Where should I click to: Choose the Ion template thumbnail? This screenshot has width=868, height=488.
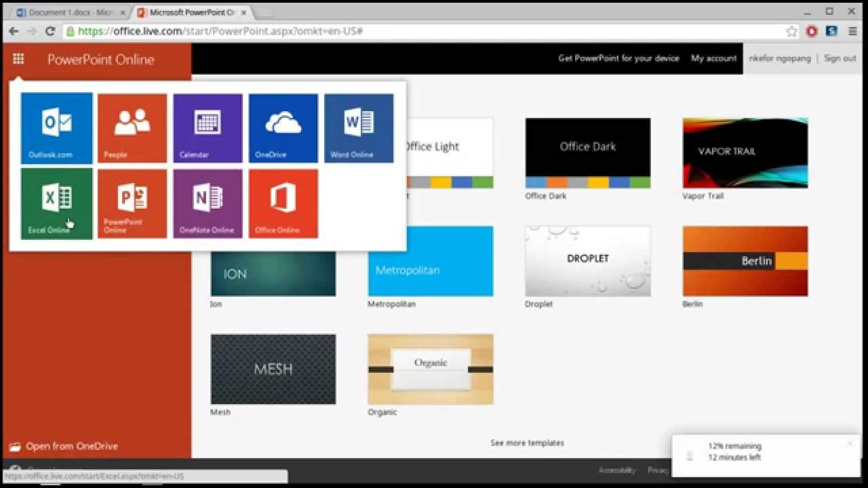(273, 274)
